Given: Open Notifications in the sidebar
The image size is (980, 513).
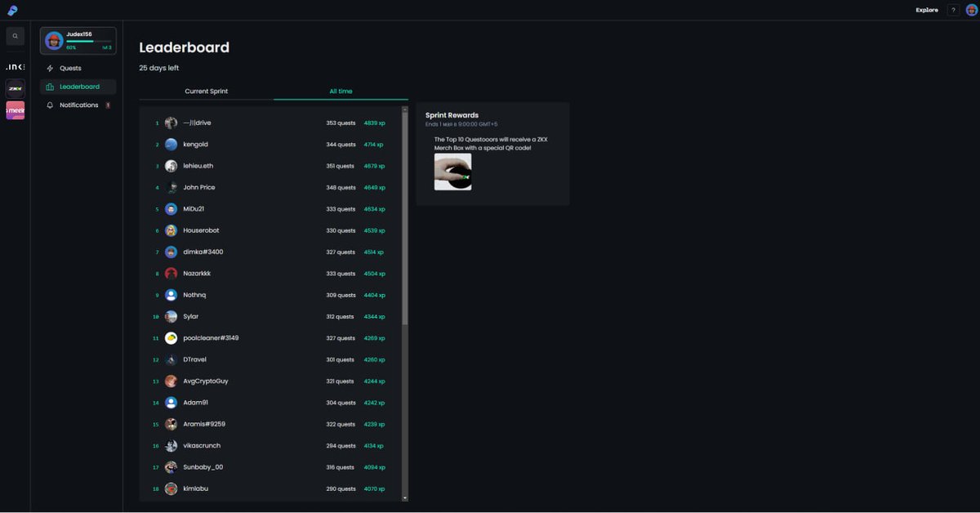Looking at the screenshot, I should [78, 105].
